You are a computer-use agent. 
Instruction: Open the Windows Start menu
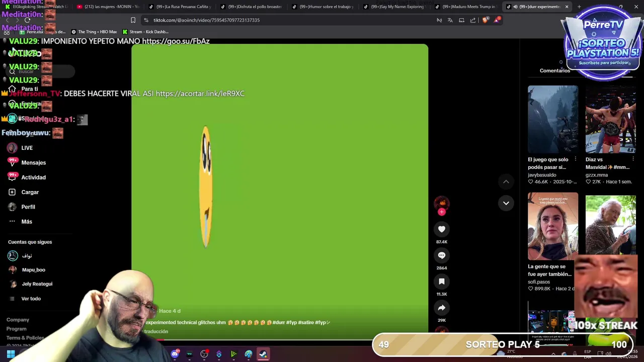(11, 354)
